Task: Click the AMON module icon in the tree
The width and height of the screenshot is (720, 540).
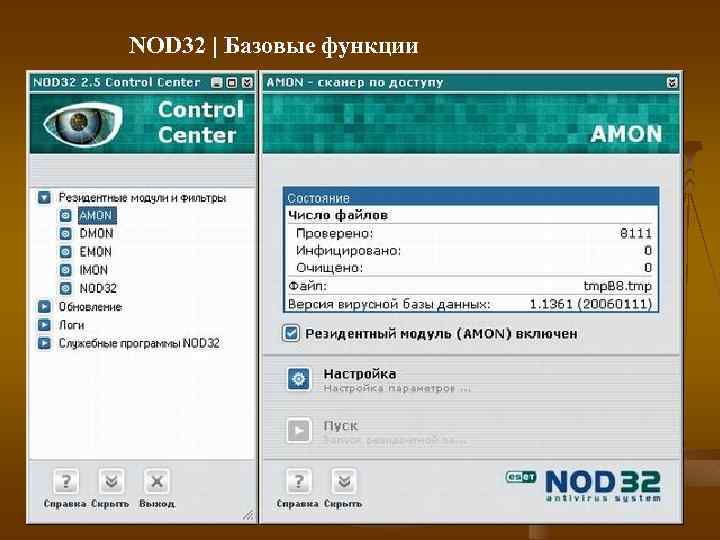Action: 66,216
